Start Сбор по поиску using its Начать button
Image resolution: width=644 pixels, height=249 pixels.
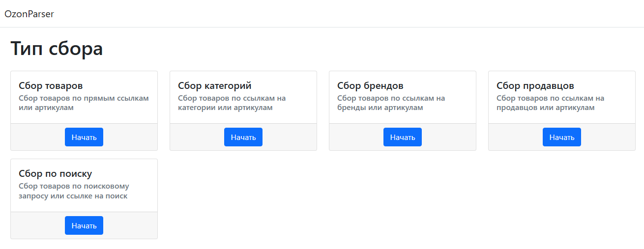pyautogui.click(x=84, y=225)
